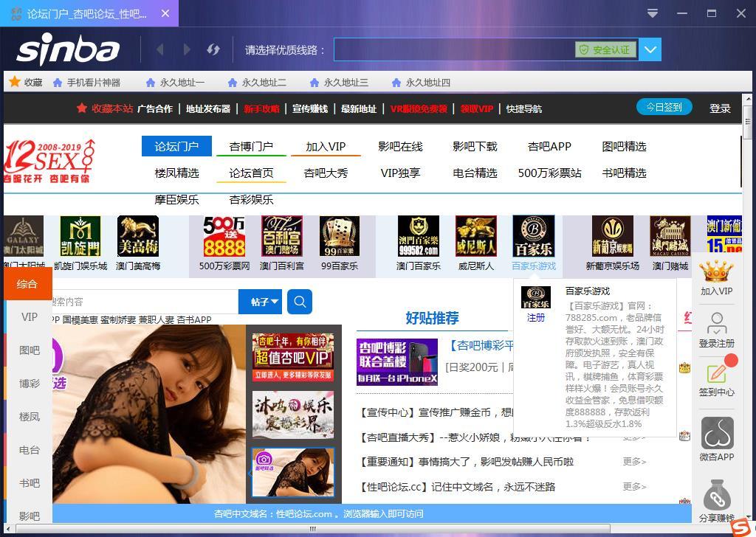Open 签到中心 pencil icon in right sidebar
This screenshot has height=537, width=756.
point(716,373)
